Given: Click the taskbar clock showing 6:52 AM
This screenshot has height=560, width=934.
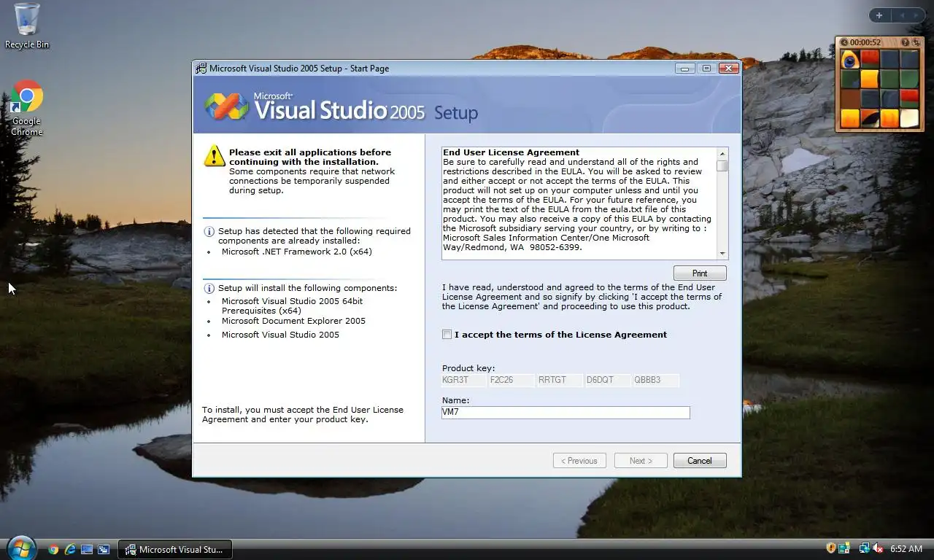Looking at the screenshot, I should point(906,548).
